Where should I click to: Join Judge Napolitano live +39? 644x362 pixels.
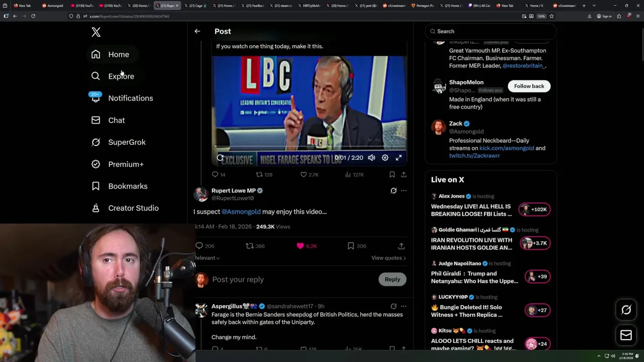(x=537, y=277)
